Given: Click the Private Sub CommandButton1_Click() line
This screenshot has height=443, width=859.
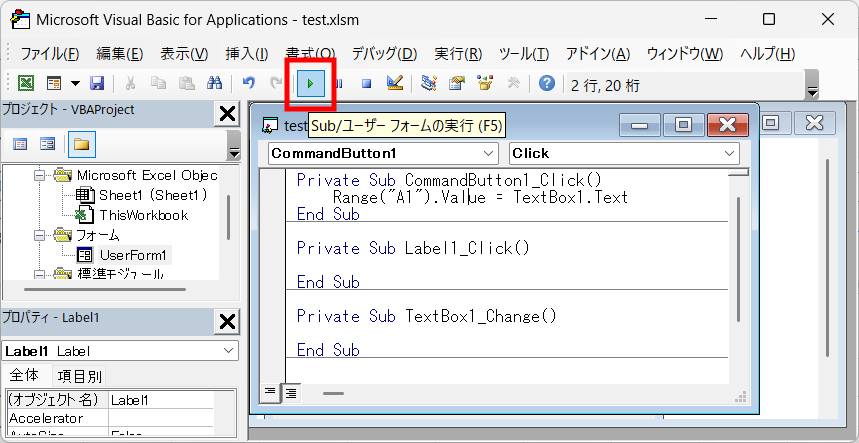Looking at the screenshot, I should pyautogui.click(x=449, y=180).
